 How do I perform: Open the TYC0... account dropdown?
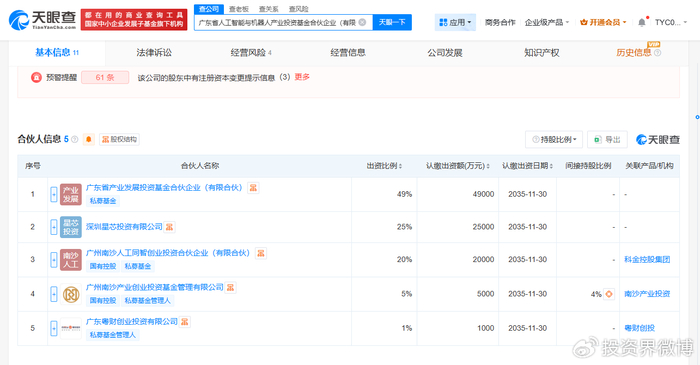point(671,22)
